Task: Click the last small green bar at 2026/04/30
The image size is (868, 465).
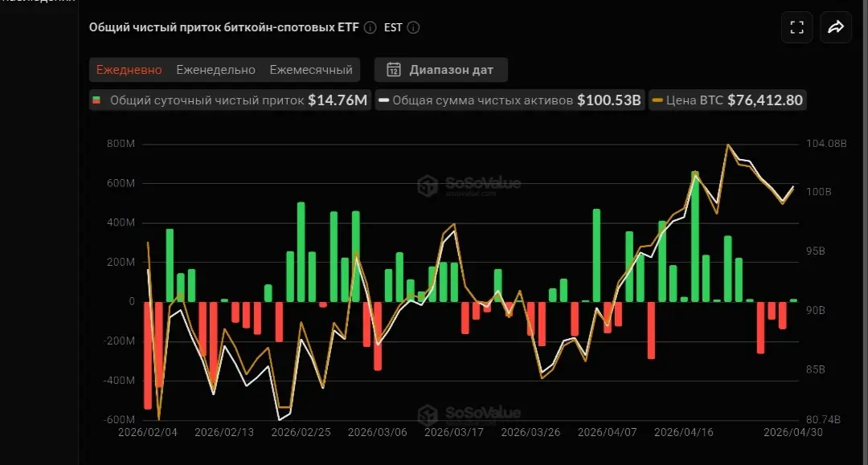Action: point(793,300)
